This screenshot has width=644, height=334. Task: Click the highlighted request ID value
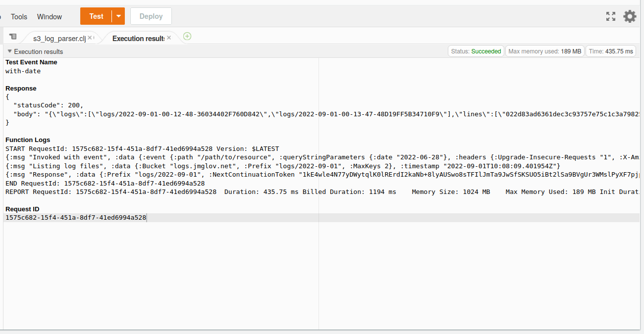(76, 218)
